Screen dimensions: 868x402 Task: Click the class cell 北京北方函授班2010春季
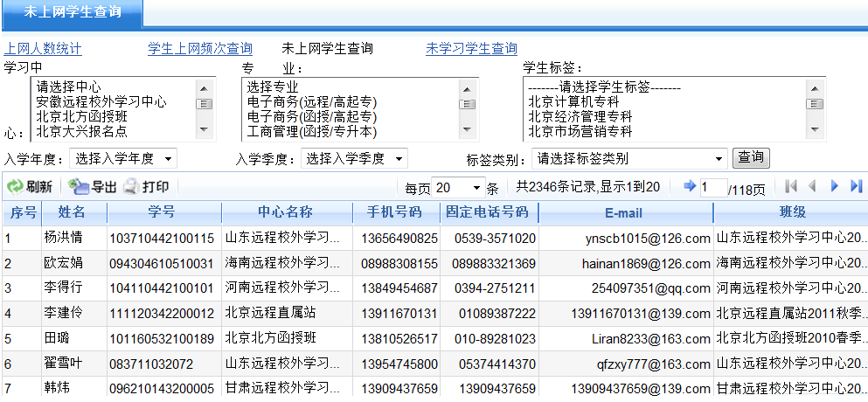(x=790, y=338)
